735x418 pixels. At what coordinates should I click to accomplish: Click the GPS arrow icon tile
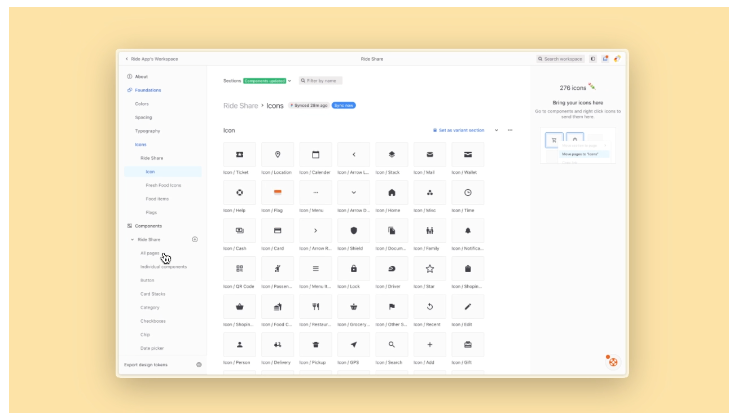coord(353,344)
